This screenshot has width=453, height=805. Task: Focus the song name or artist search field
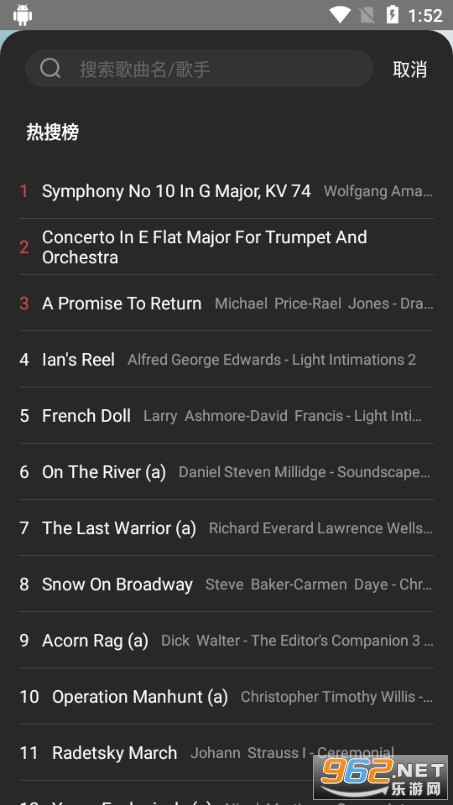coord(199,68)
